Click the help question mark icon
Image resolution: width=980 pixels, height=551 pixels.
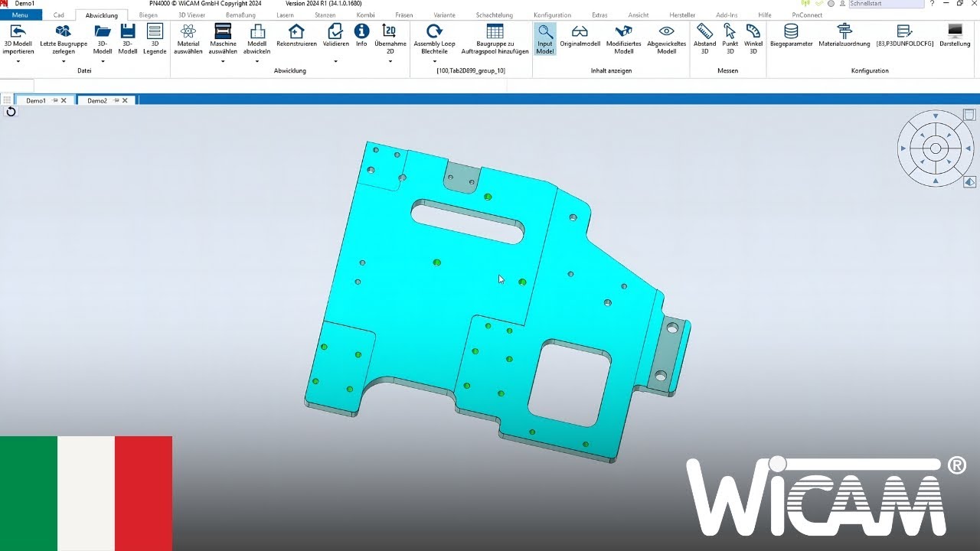pyautogui.click(x=932, y=4)
